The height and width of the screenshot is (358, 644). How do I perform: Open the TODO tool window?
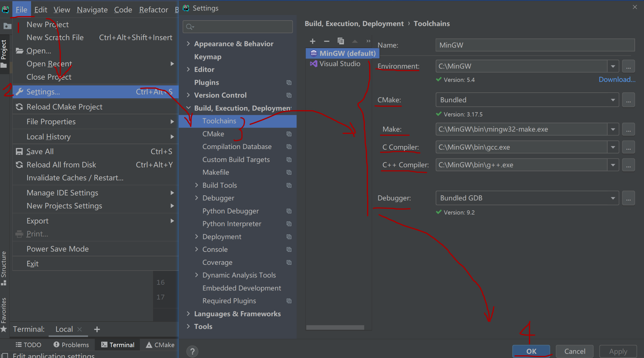coord(28,345)
